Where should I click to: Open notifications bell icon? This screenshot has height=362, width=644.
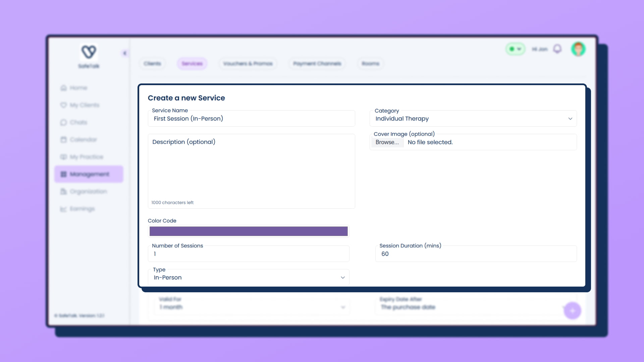[x=557, y=49]
